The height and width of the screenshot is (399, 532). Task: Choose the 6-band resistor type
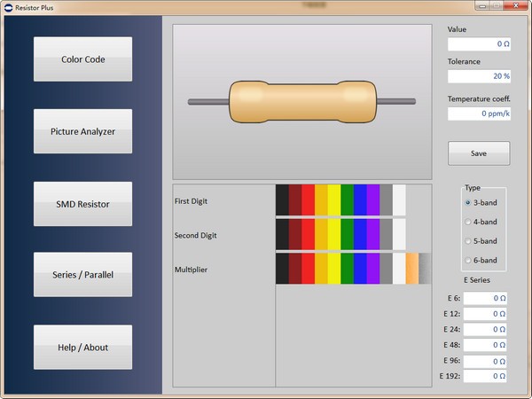(468, 261)
